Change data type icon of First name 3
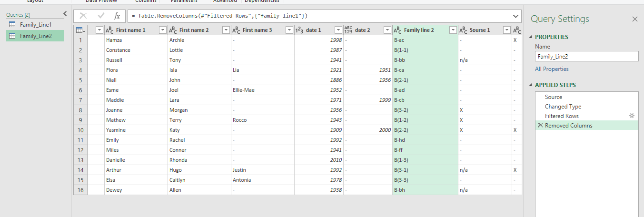The height and width of the screenshot is (217, 644). click(x=237, y=30)
